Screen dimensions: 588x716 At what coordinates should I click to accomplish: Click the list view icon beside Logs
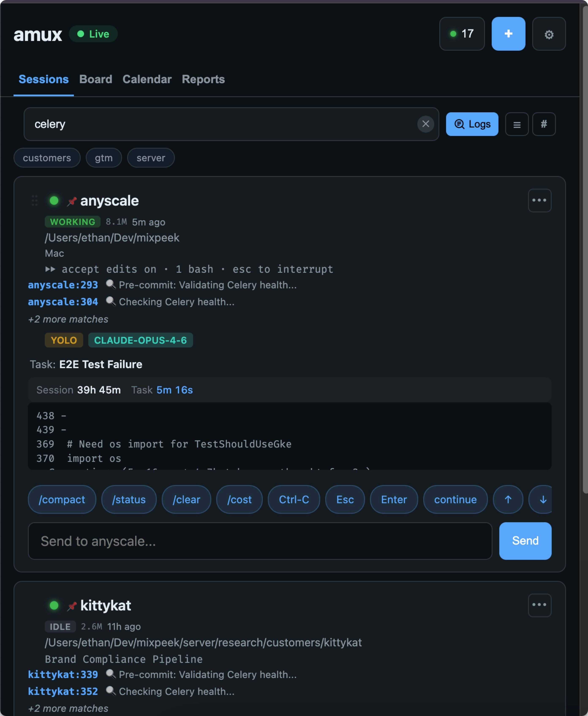coord(517,124)
